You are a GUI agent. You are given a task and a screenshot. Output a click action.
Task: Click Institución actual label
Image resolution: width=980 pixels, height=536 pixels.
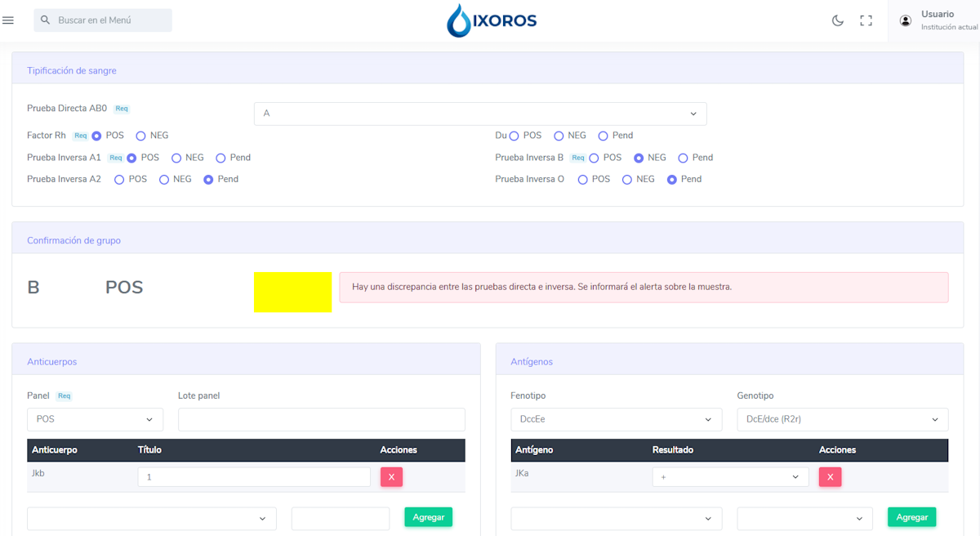(949, 28)
